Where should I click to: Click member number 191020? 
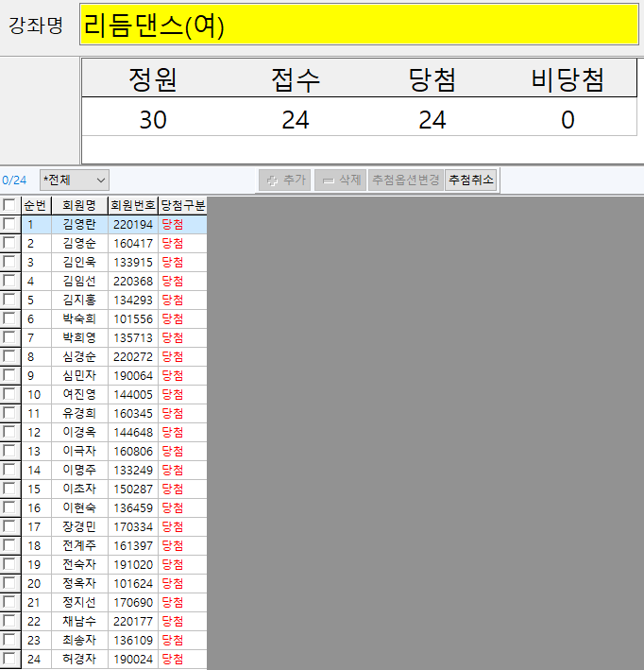coord(133,564)
